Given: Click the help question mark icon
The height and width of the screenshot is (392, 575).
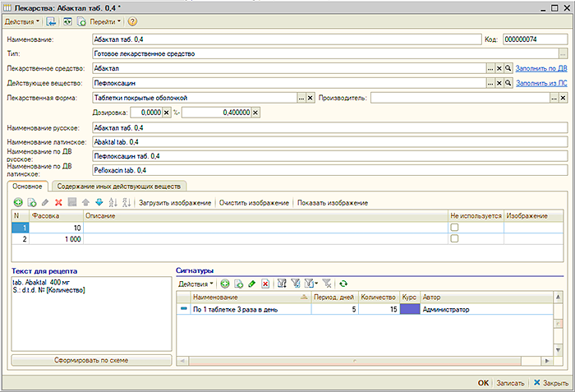Looking at the screenshot, I should click(132, 21).
